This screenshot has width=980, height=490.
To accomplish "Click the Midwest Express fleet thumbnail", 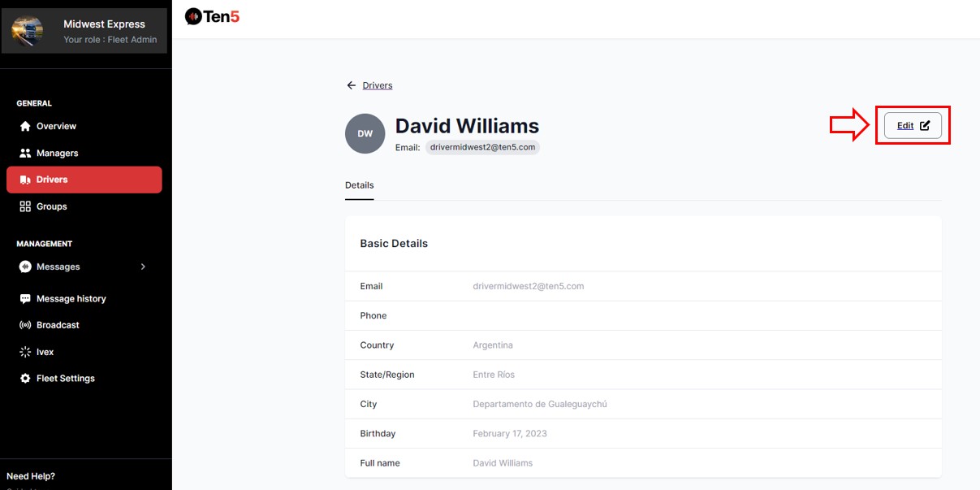I will click(x=28, y=31).
